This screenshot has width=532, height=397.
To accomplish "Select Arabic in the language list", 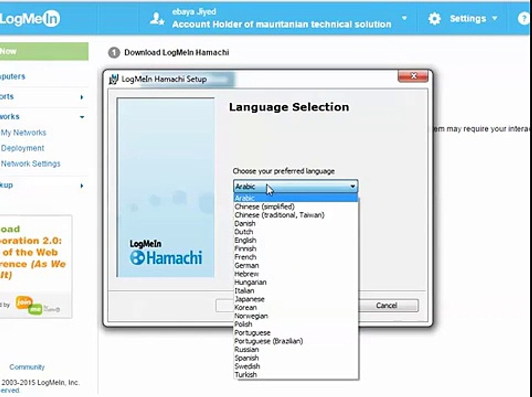I will pos(295,198).
